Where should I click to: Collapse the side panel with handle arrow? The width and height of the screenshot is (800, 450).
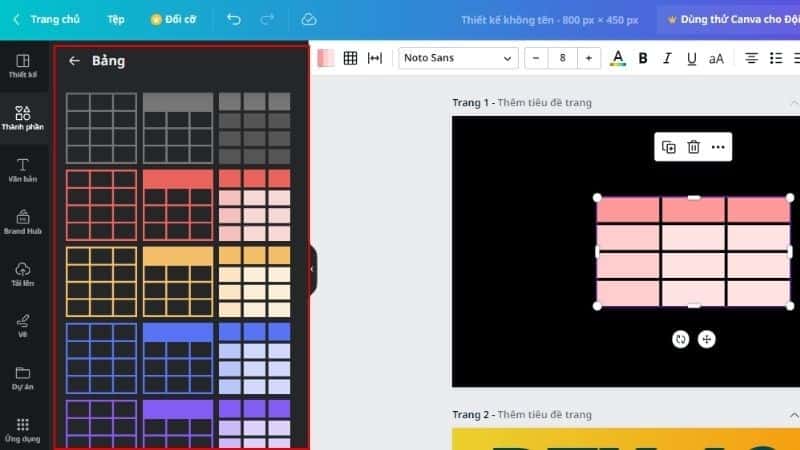click(311, 269)
